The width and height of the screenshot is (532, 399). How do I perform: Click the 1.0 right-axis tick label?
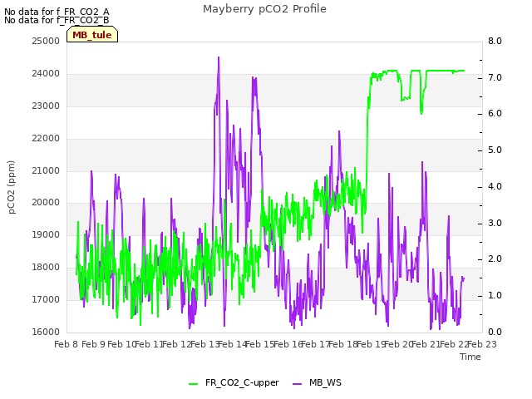point(495,296)
